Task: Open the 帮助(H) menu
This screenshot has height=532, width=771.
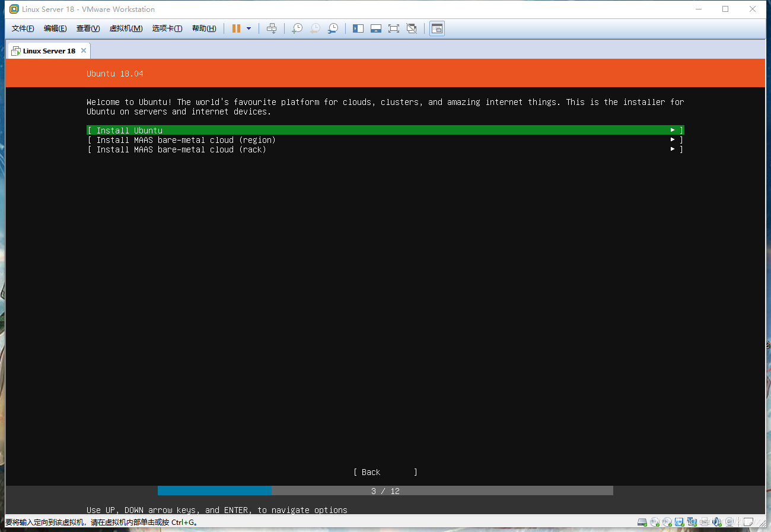Action: pos(204,28)
